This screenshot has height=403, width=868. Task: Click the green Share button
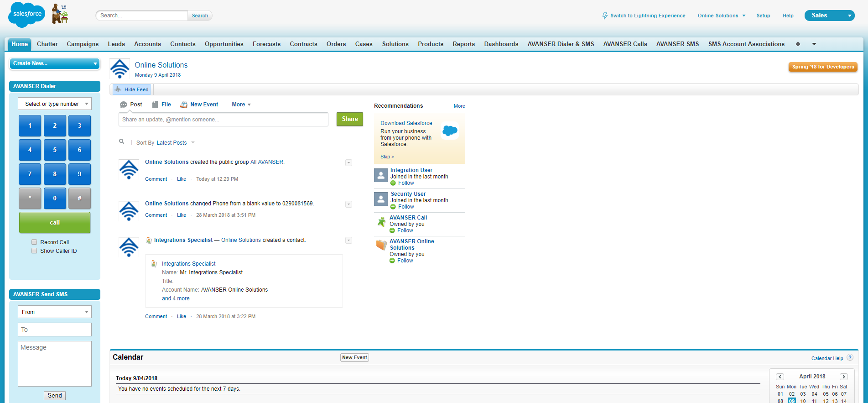pos(350,119)
